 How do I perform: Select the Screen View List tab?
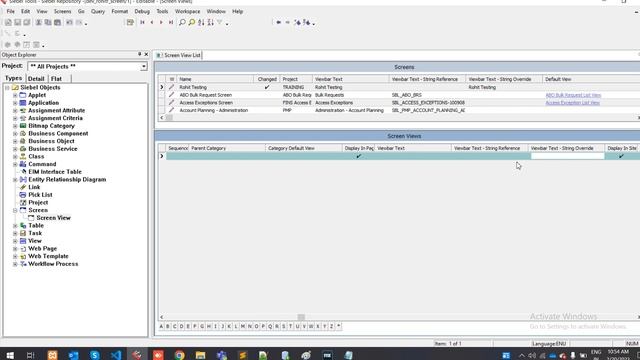pos(179,55)
